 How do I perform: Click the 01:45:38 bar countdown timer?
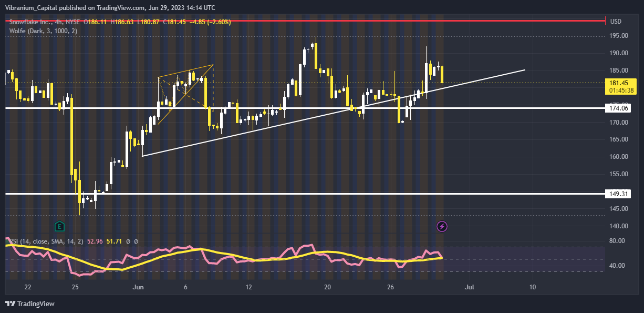tap(621, 90)
